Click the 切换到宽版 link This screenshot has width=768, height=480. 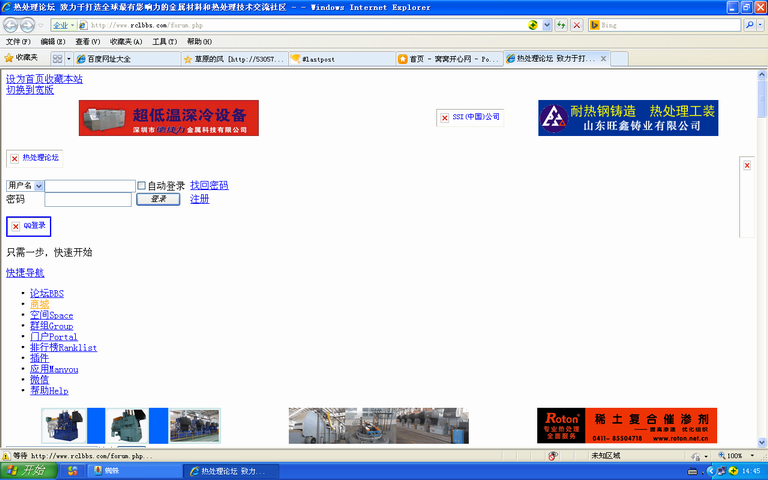tap(30, 90)
